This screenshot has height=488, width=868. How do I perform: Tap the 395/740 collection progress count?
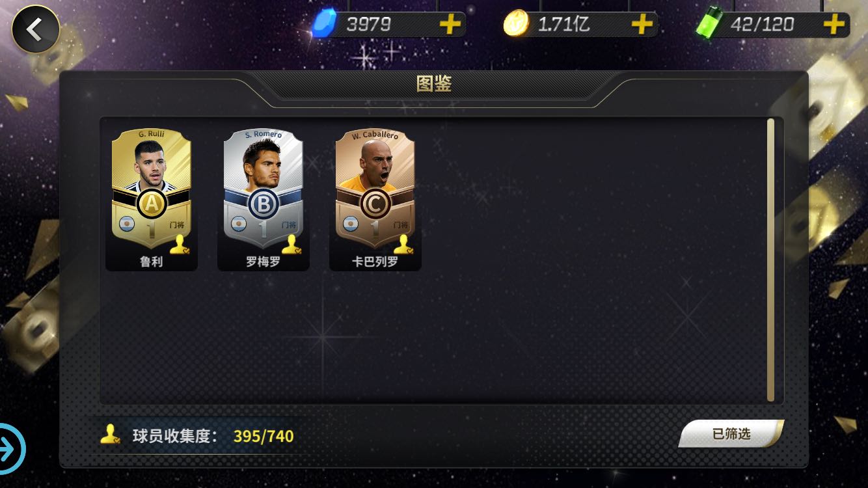pyautogui.click(x=264, y=436)
